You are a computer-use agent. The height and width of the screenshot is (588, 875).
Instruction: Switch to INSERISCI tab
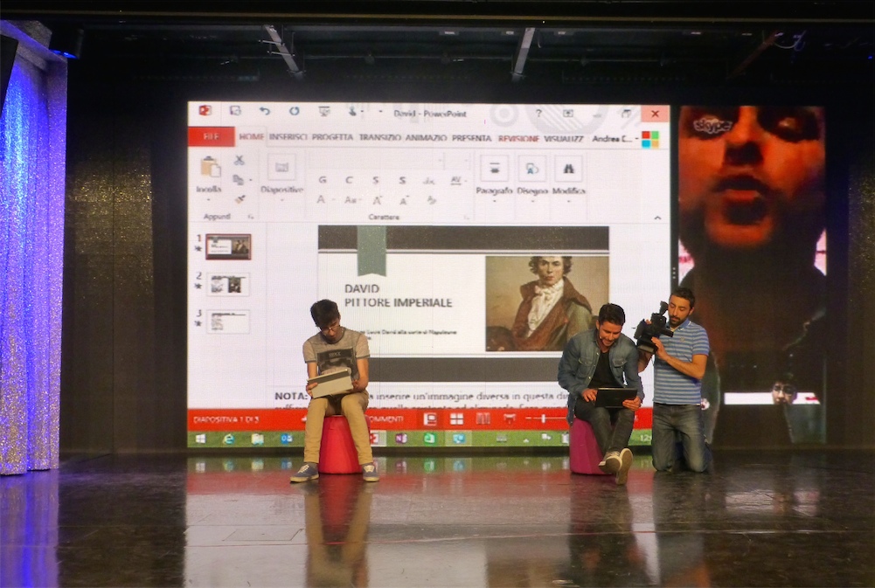click(x=288, y=137)
